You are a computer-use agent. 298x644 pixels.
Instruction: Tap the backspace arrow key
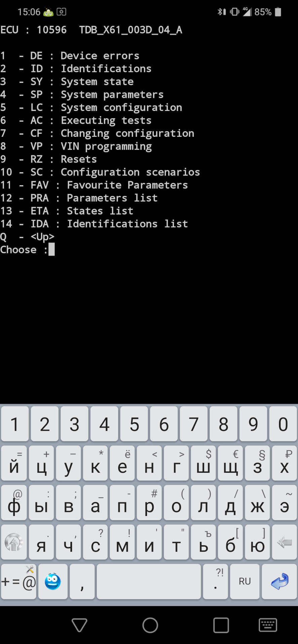pyautogui.click(x=285, y=542)
